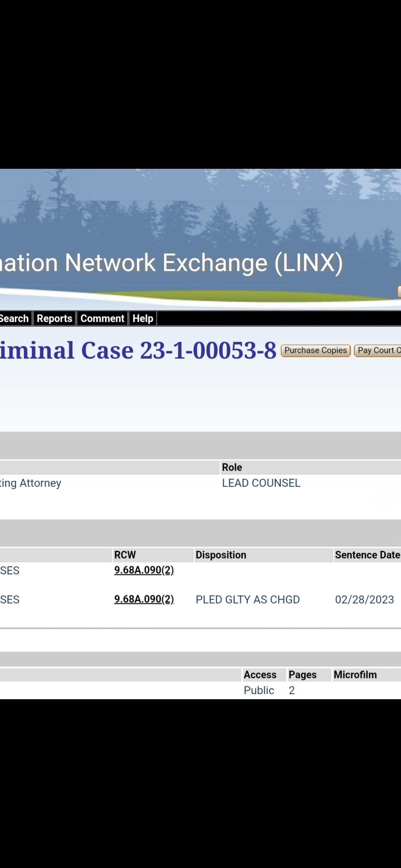
Task: Select the Public access entry
Action: click(259, 690)
